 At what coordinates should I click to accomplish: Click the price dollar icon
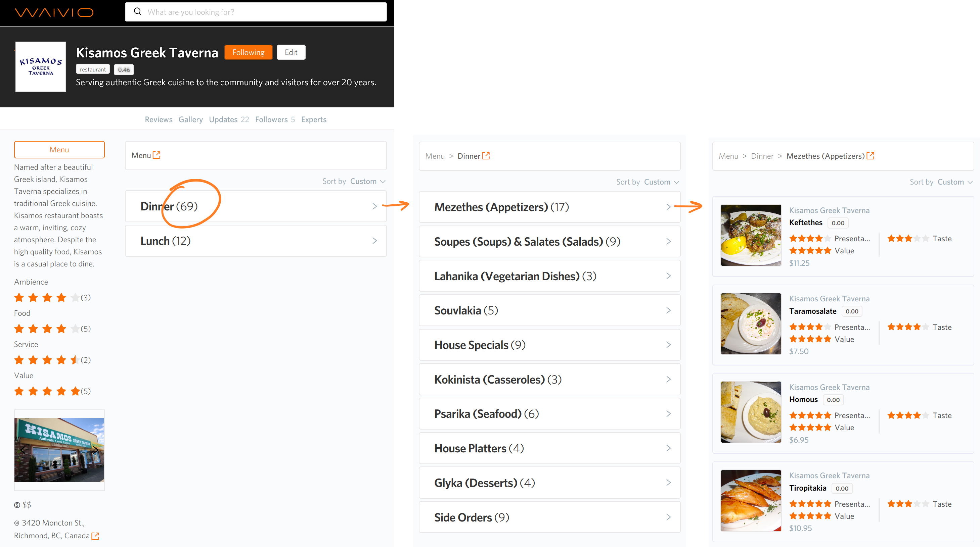[17, 505]
